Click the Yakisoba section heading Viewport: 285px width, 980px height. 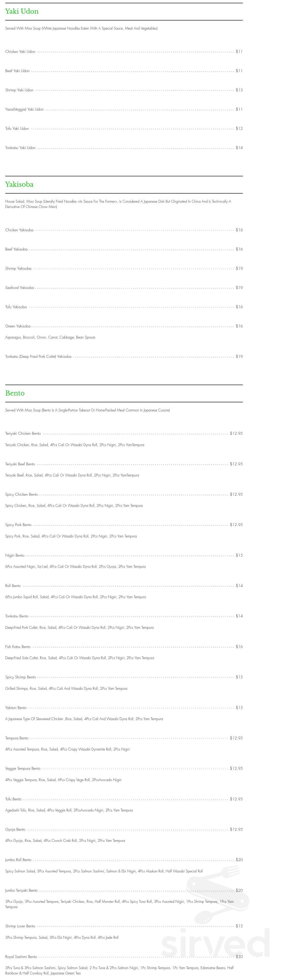19,184
